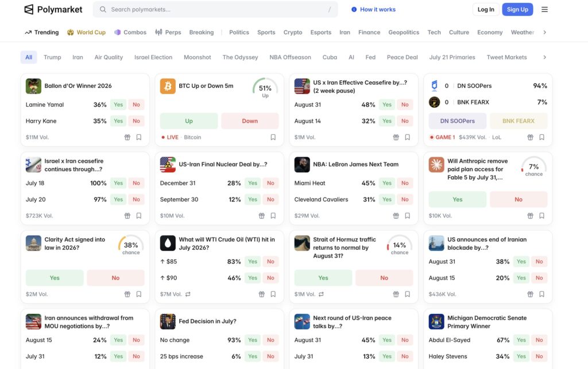Image resolution: width=588 pixels, height=369 pixels.
Task: Bookmark the Israel x Iran ceasefire market
Action: click(139, 216)
